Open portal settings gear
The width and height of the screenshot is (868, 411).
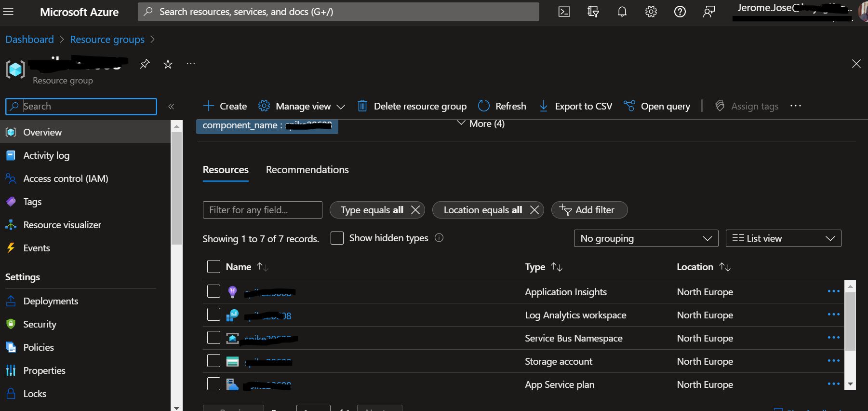651,12
